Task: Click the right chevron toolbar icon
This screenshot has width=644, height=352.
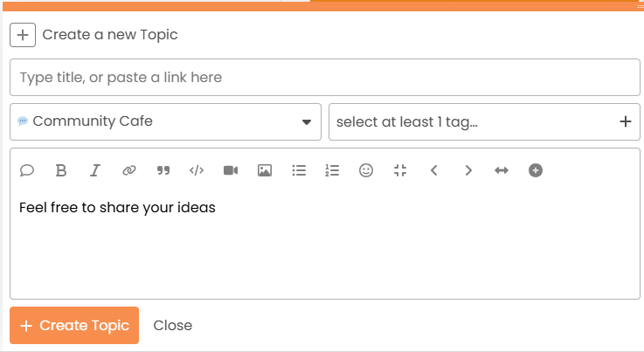Action: point(468,170)
